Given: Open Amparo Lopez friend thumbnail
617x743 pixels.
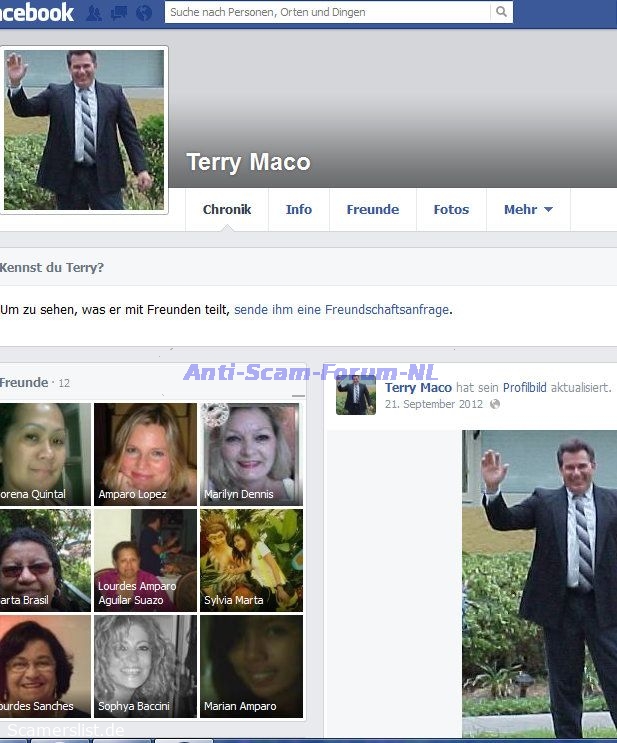Looking at the screenshot, I should tap(146, 454).
